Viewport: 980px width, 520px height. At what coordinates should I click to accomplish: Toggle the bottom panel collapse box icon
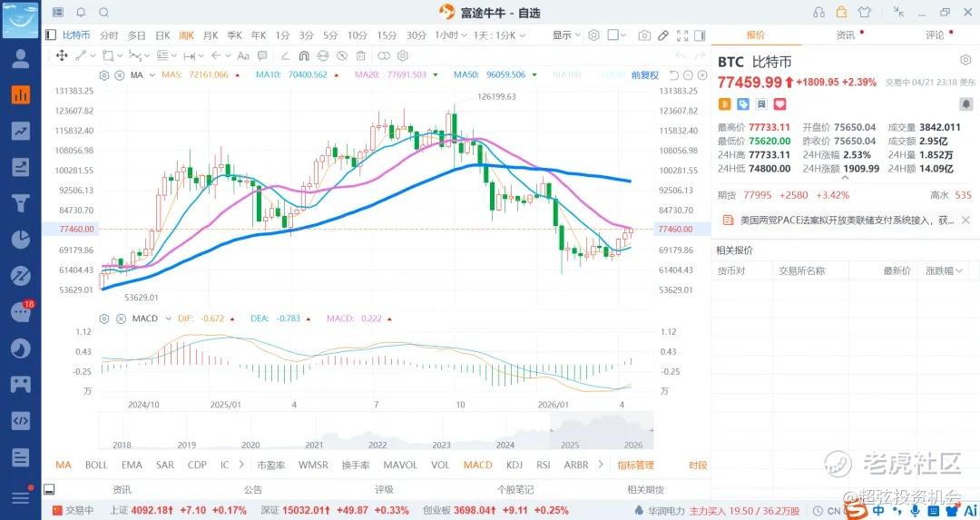[x=49, y=489]
